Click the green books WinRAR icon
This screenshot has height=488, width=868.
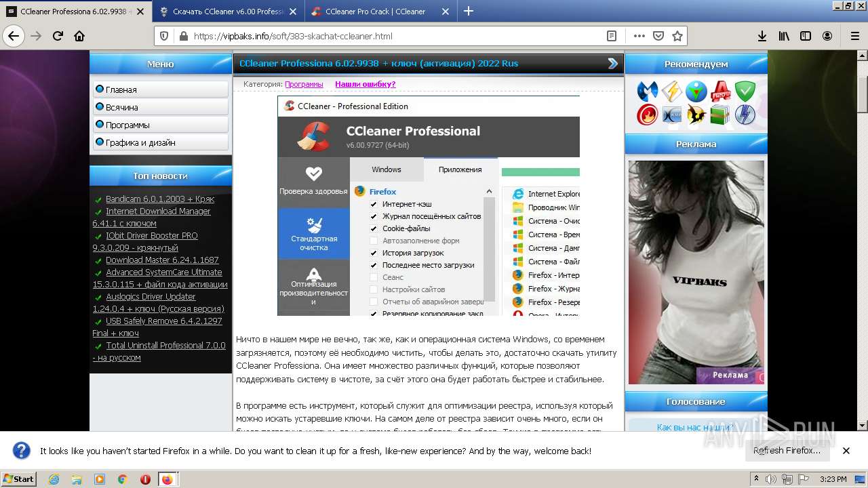[721, 115]
